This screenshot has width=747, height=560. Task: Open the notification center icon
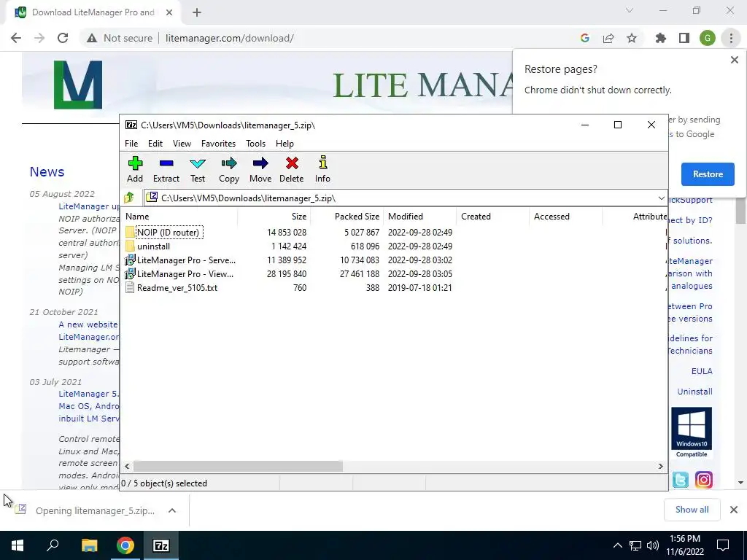(x=723, y=545)
